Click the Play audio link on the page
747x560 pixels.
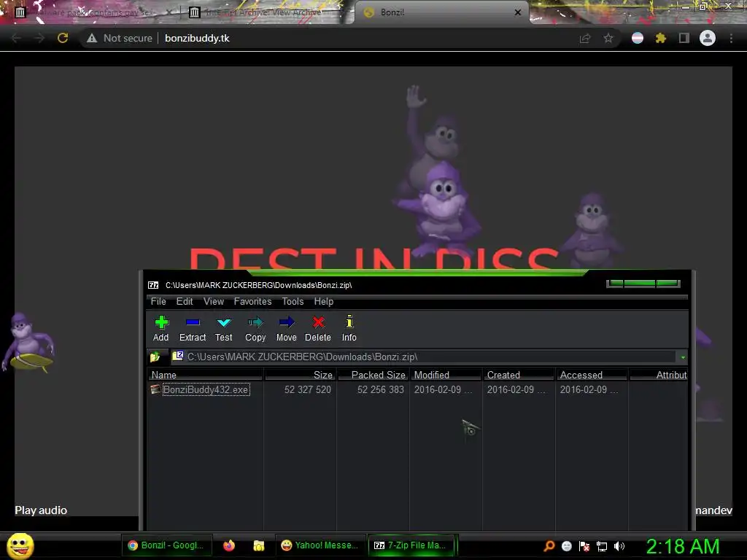(41, 510)
